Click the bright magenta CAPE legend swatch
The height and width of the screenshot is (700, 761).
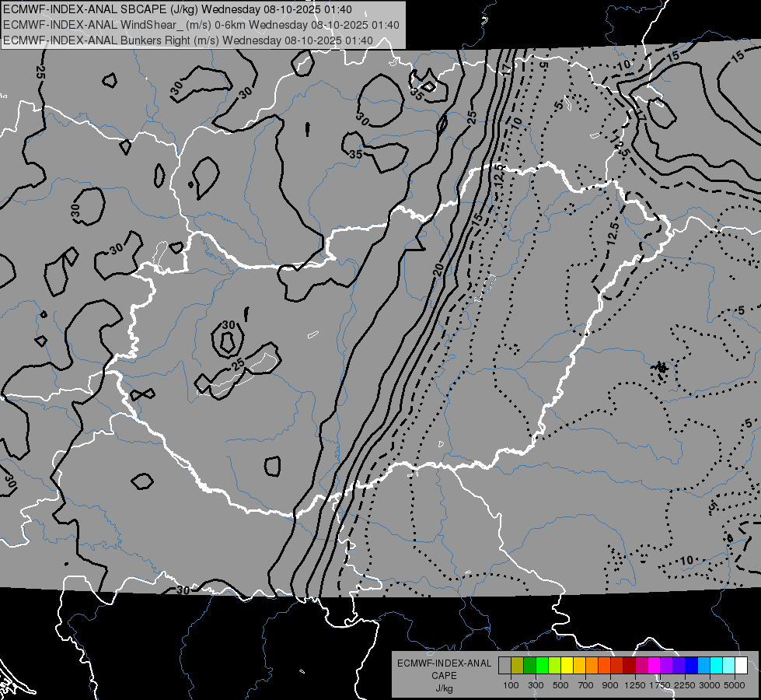[655, 666]
